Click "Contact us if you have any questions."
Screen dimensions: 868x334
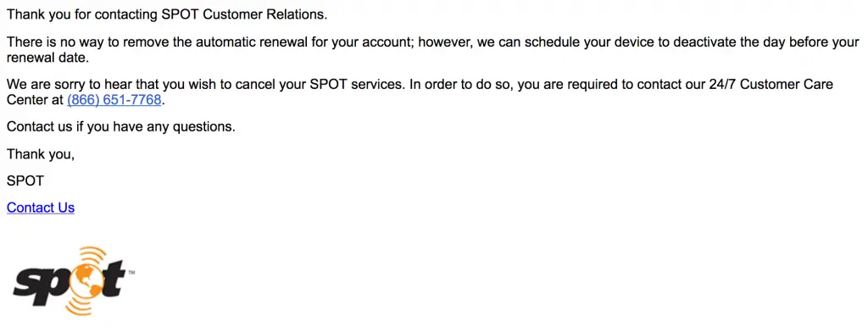point(121,127)
